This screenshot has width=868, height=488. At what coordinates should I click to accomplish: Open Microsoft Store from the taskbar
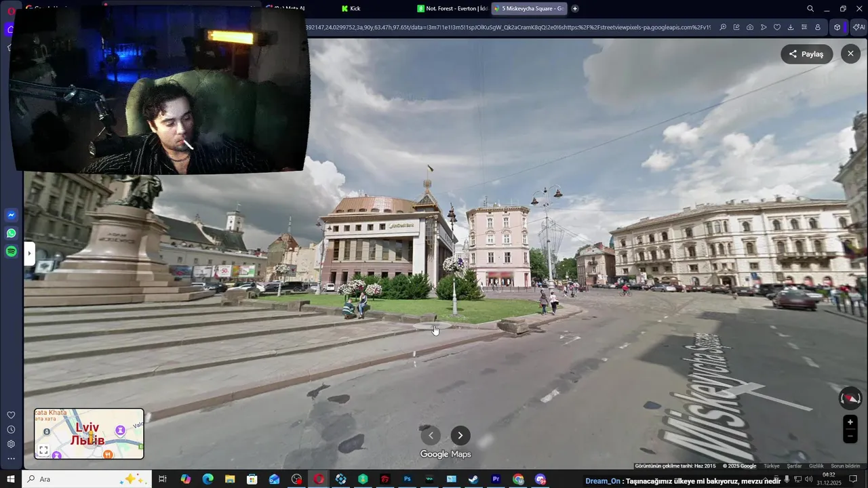coord(252,479)
